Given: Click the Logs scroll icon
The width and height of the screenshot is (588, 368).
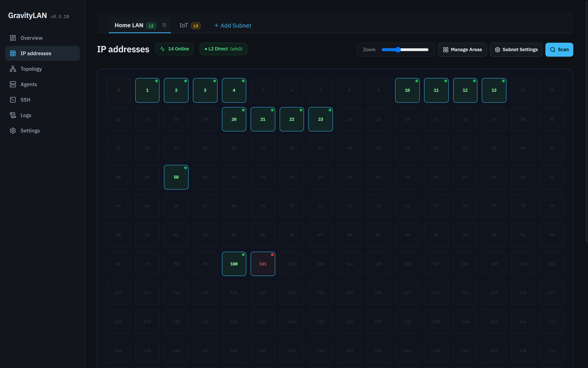Looking at the screenshot, I should [x=13, y=115].
